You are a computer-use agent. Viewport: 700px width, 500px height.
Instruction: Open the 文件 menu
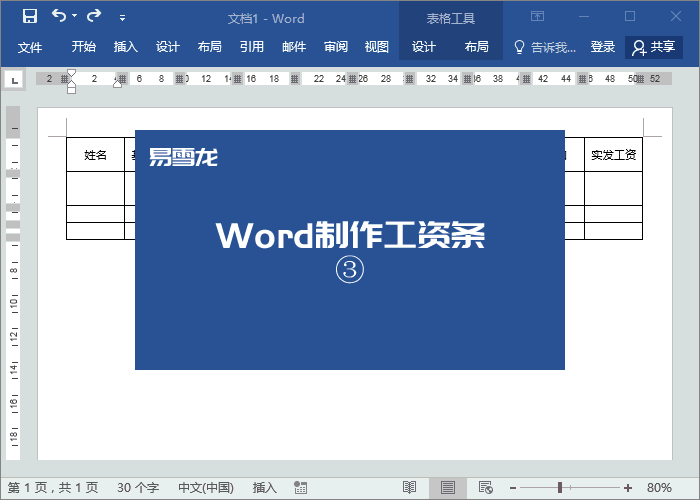click(30, 46)
